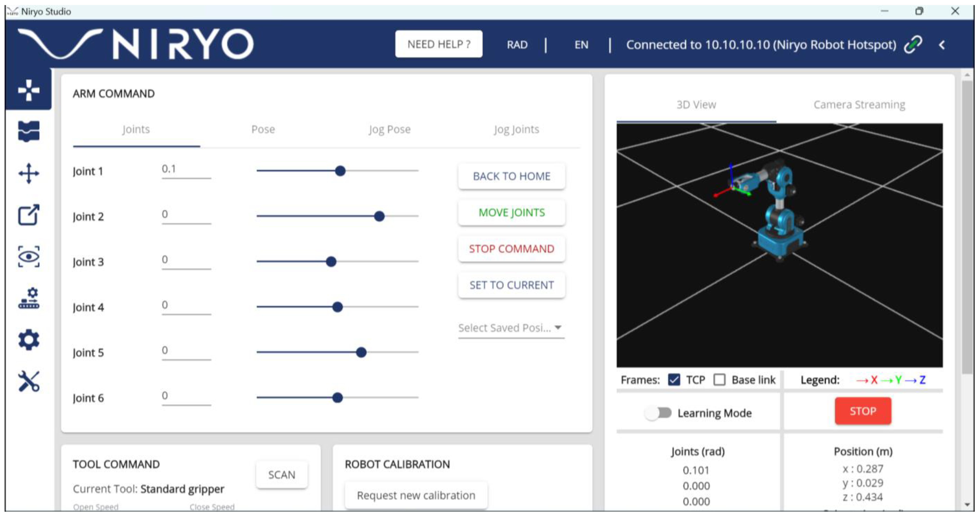
Task: Click the green connection link icon
Action: coord(913,45)
